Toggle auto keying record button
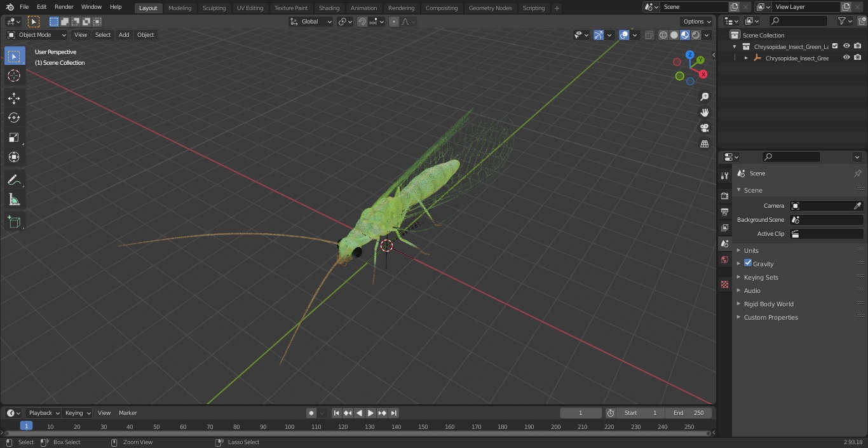The image size is (868, 448). (311, 413)
